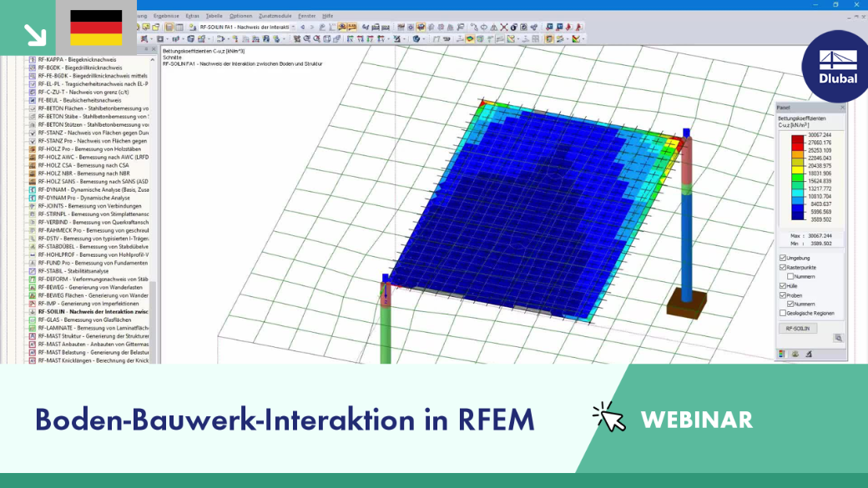The height and width of the screenshot is (488, 868).
Task: Click the next case arrow beside RF-SOILIN combo
Action: tap(311, 27)
